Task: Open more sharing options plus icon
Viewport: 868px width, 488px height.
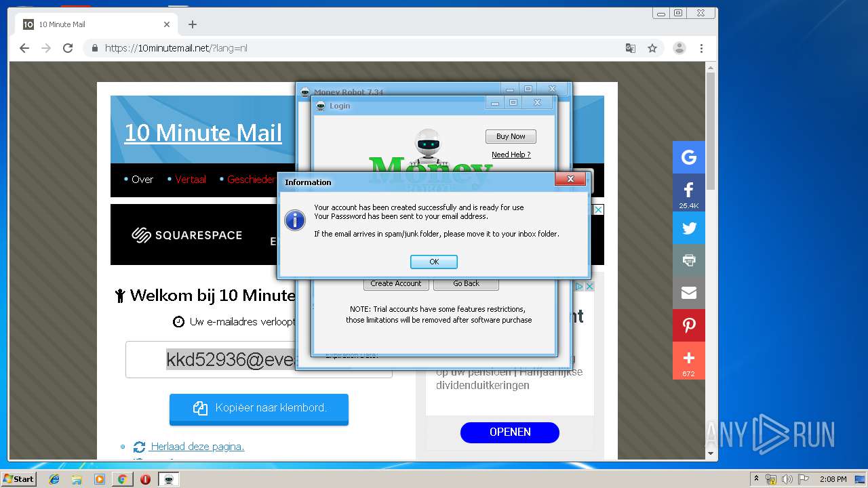Action: click(x=689, y=361)
